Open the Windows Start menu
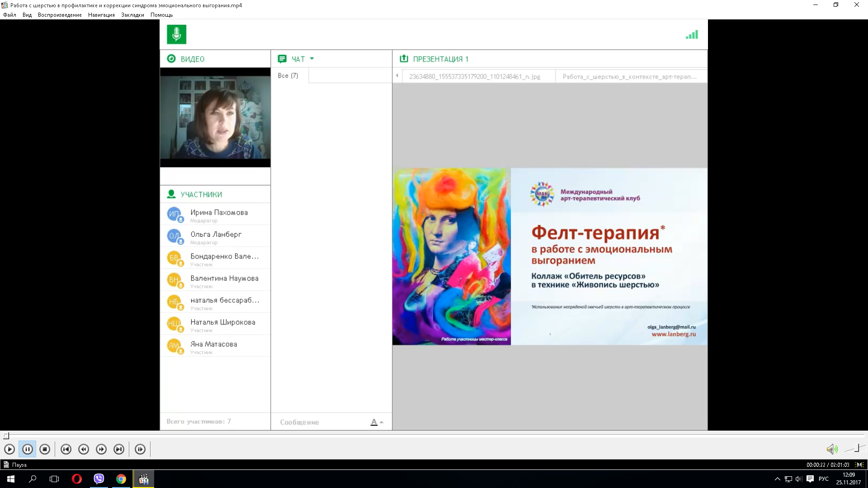The height and width of the screenshot is (488, 868). click(x=11, y=479)
